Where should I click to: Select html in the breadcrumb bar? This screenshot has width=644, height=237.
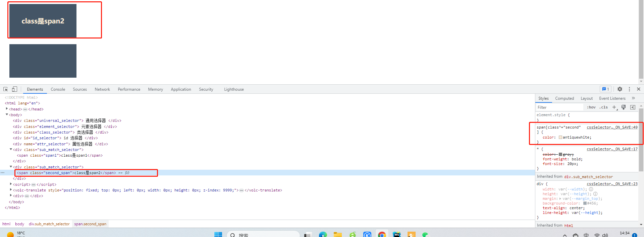[6, 224]
